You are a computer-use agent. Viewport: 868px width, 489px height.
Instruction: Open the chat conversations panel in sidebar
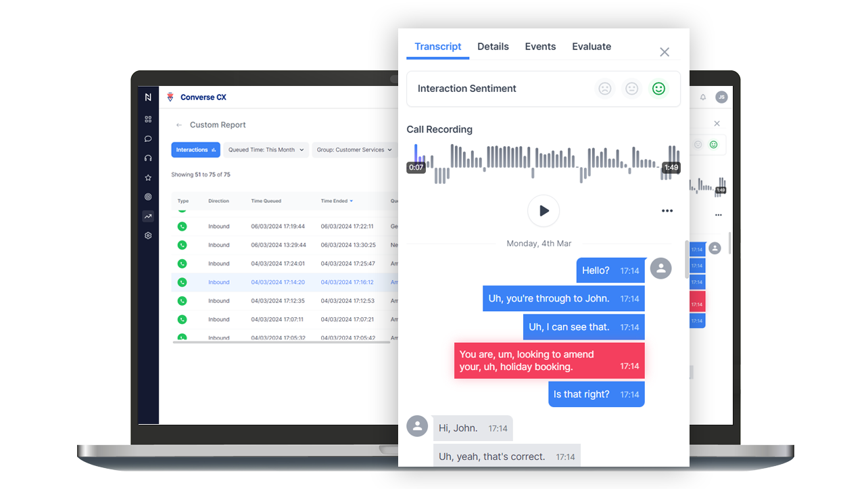[148, 139]
